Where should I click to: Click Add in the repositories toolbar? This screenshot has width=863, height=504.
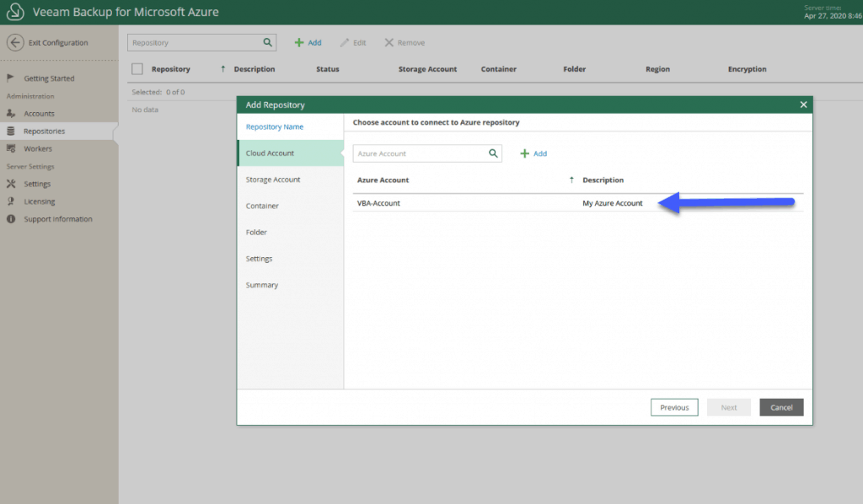point(308,42)
